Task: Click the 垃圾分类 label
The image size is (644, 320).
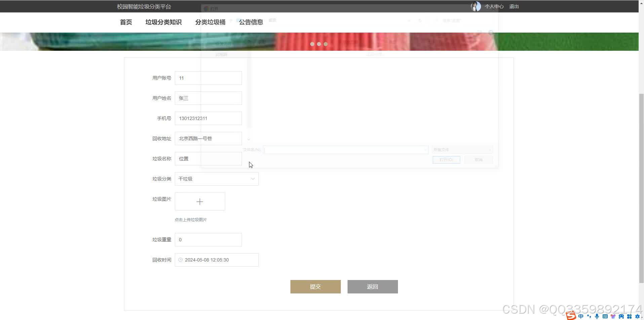Action: (162, 179)
